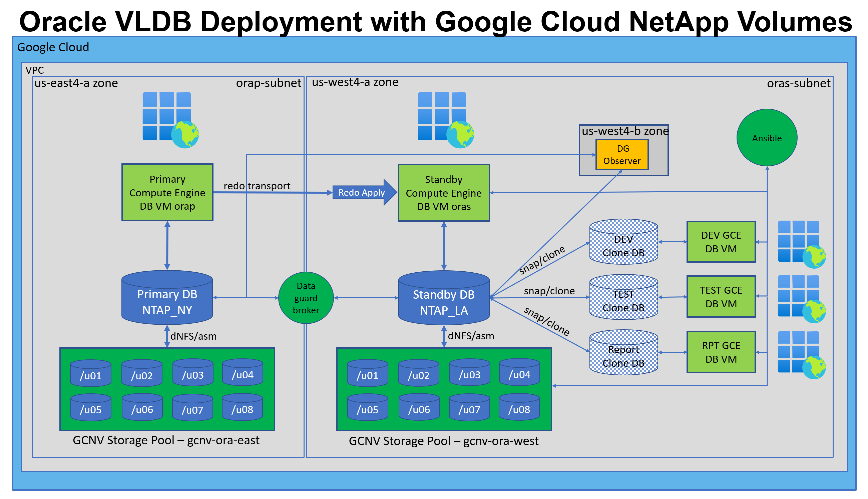
Task: Click the Primary Compute Engine DB VM box
Action: point(167,192)
